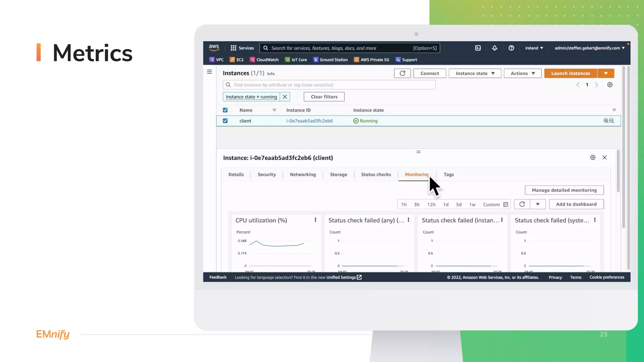Switch to the Status checks tab
Image resolution: width=644 pixels, height=362 pixels.
pos(376,175)
